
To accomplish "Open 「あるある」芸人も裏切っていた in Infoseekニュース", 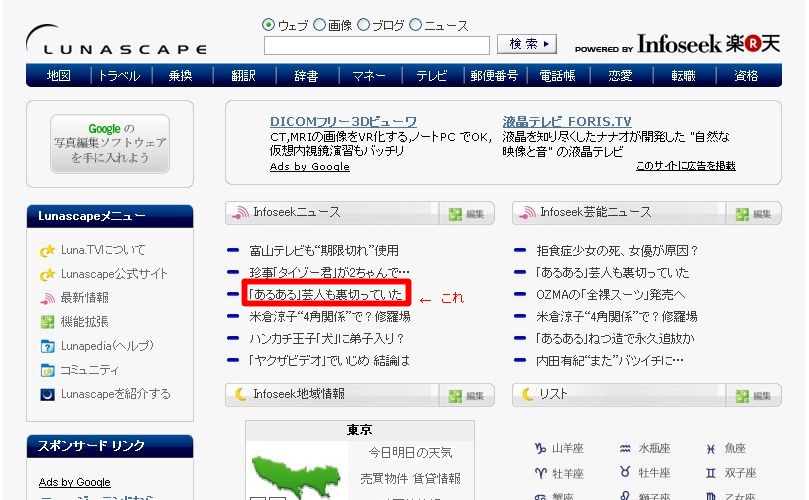I will [326, 294].
